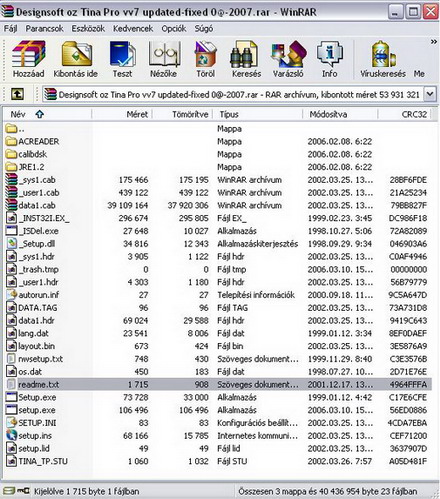Screen dimensions: 440x499
Task: Click the WinRAR title bar icon
Action: (7, 12)
